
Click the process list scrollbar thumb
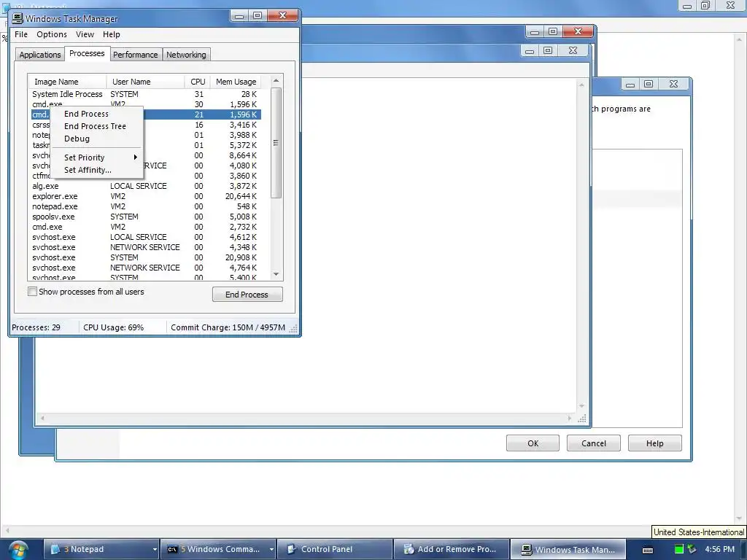(x=276, y=143)
